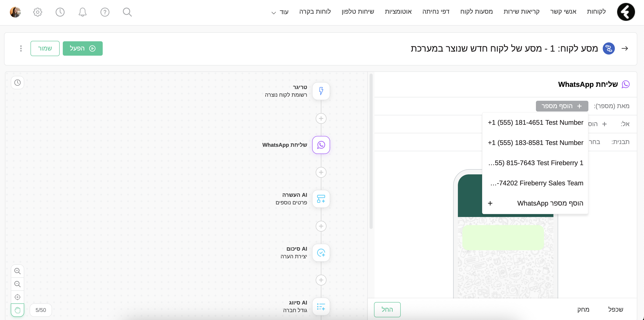The width and height of the screenshot is (644, 320).
Task: Add step after AI enrichment node
Action: 321,226
